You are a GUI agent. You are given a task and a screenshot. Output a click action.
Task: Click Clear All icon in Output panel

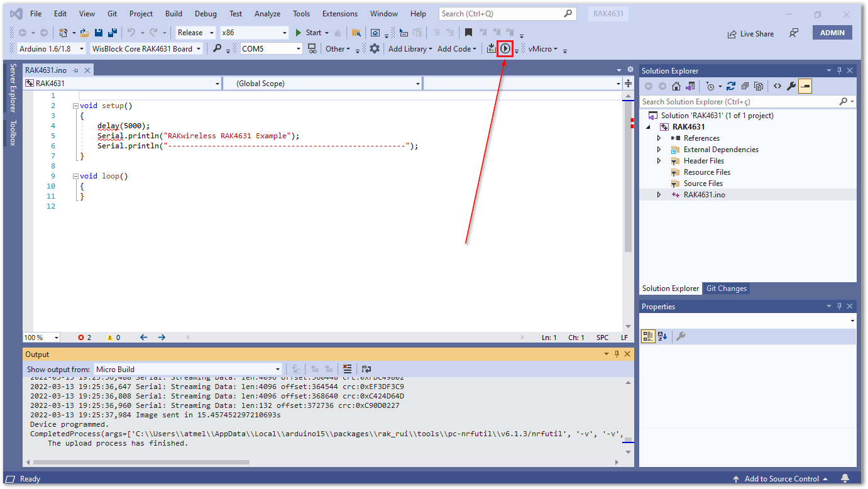pyautogui.click(x=348, y=369)
